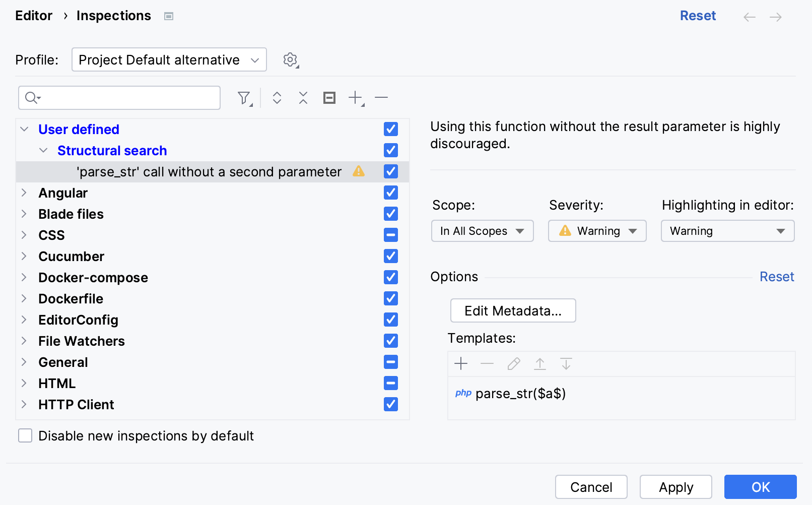Navigate back with the left arrow
This screenshot has height=505, width=812.
click(749, 17)
